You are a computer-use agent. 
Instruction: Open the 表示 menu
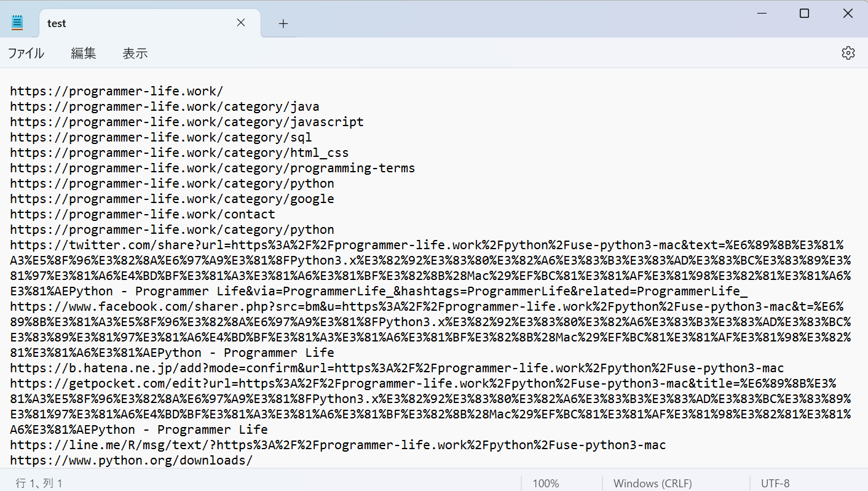click(x=135, y=54)
